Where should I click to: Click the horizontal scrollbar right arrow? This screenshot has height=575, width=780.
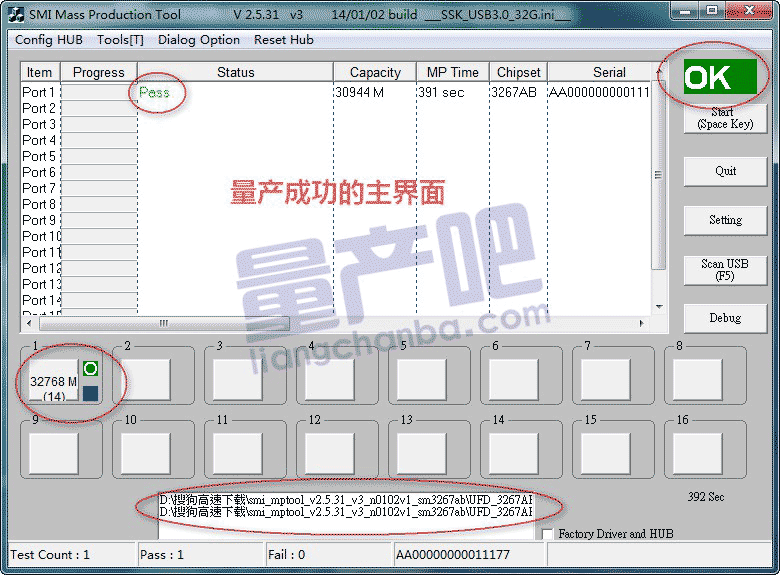tap(642, 323)
